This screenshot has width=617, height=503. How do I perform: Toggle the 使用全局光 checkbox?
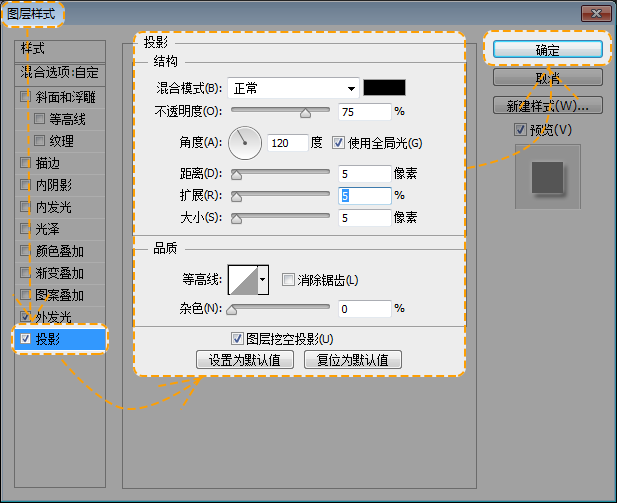(x=338, y=143)
